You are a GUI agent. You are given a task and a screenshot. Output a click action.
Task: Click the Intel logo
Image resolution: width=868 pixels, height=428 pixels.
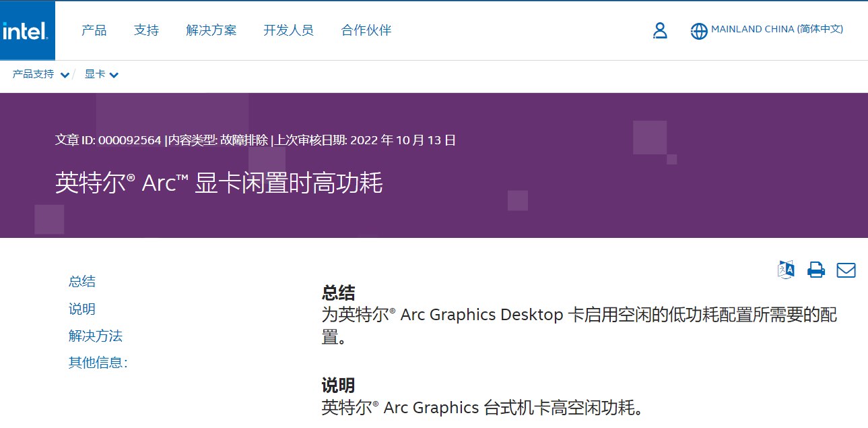(x=27, y=31)
